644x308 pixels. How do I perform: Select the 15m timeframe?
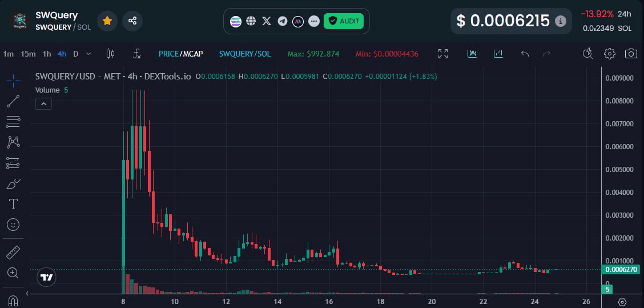(29, 54)
